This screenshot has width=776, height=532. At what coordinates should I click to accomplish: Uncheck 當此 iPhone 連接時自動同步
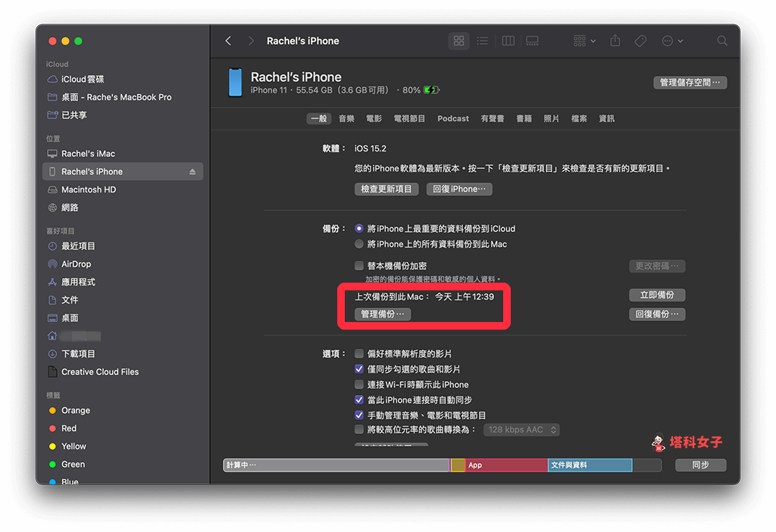[359, 400]
